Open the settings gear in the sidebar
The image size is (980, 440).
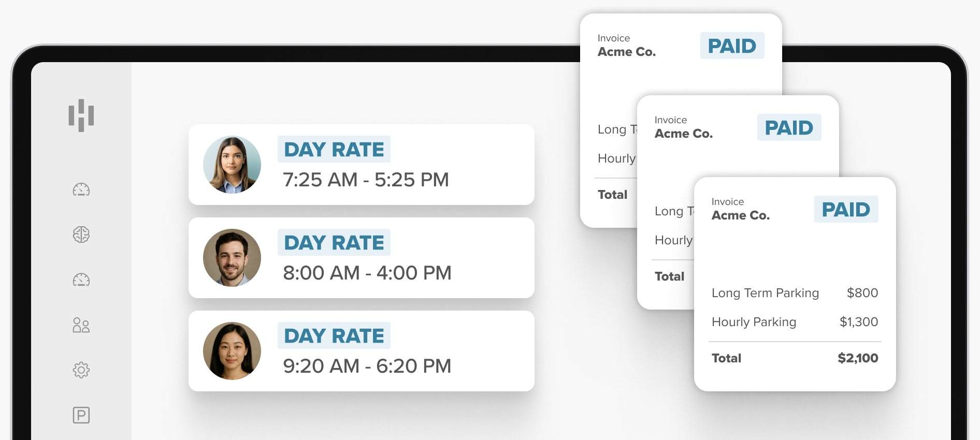pyautogui.click(x=81, y=370)
